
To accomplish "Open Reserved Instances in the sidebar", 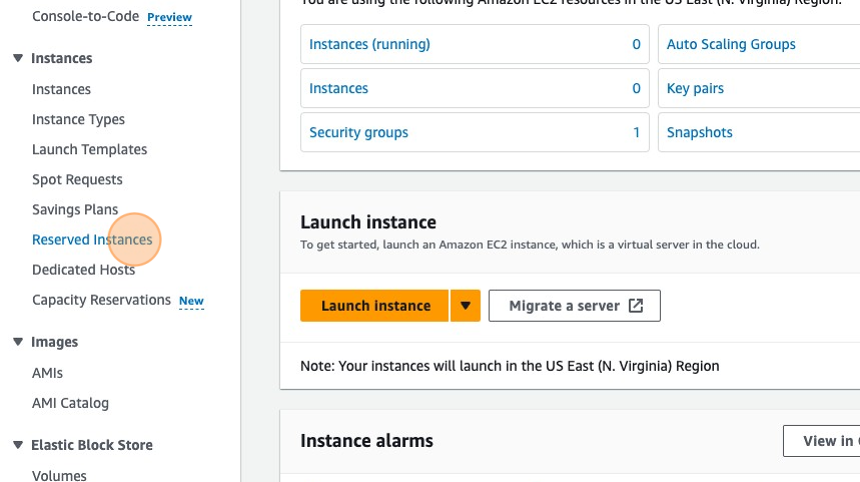I will 92,240.
